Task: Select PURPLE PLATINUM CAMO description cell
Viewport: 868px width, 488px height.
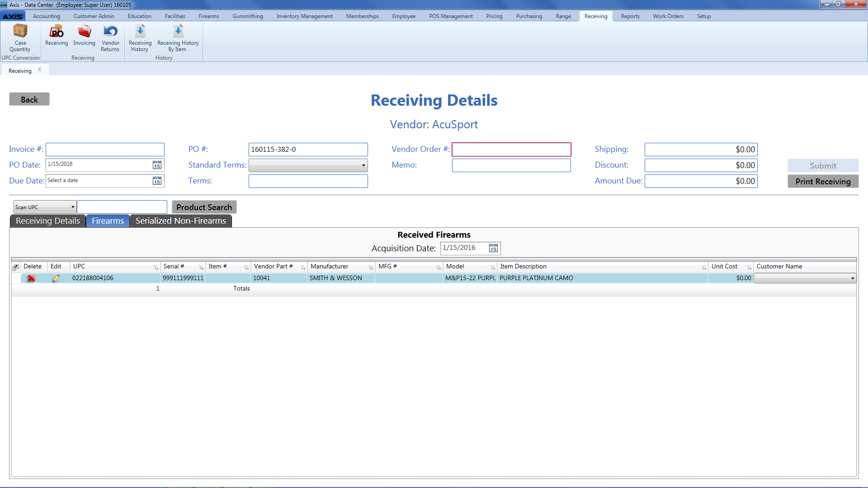Action: tap(603, 278)
